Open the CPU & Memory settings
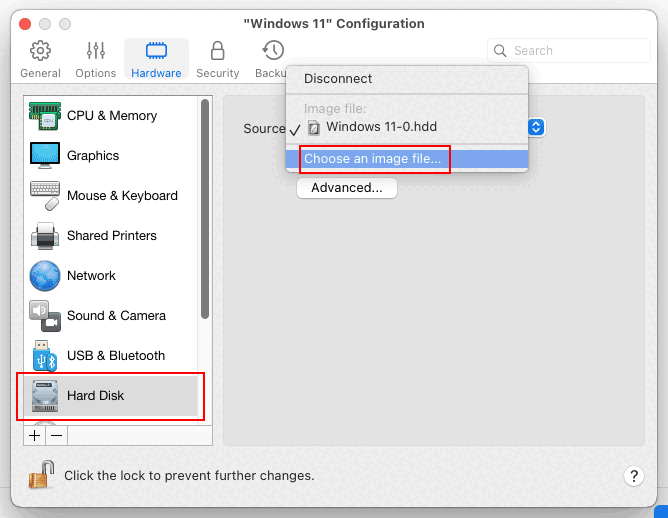Image resolution: width=668 pixels, height=518 pixels. (112, 115)
